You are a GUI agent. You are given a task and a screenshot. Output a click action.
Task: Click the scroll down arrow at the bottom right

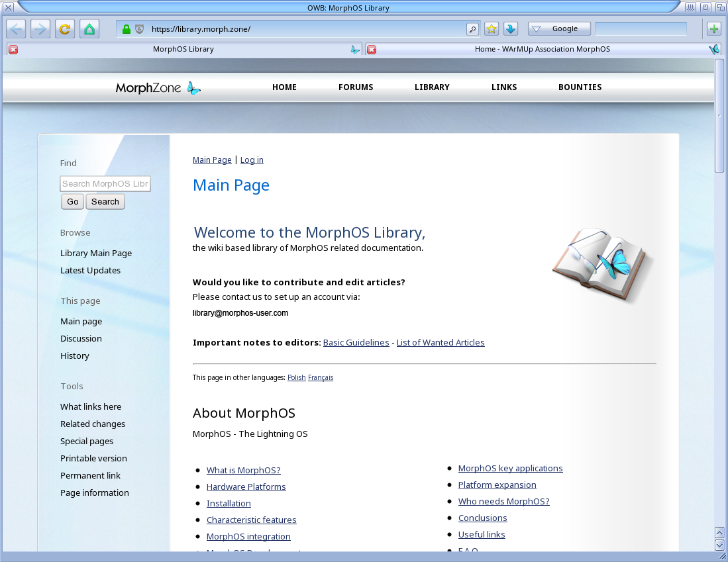pos(719,544)
